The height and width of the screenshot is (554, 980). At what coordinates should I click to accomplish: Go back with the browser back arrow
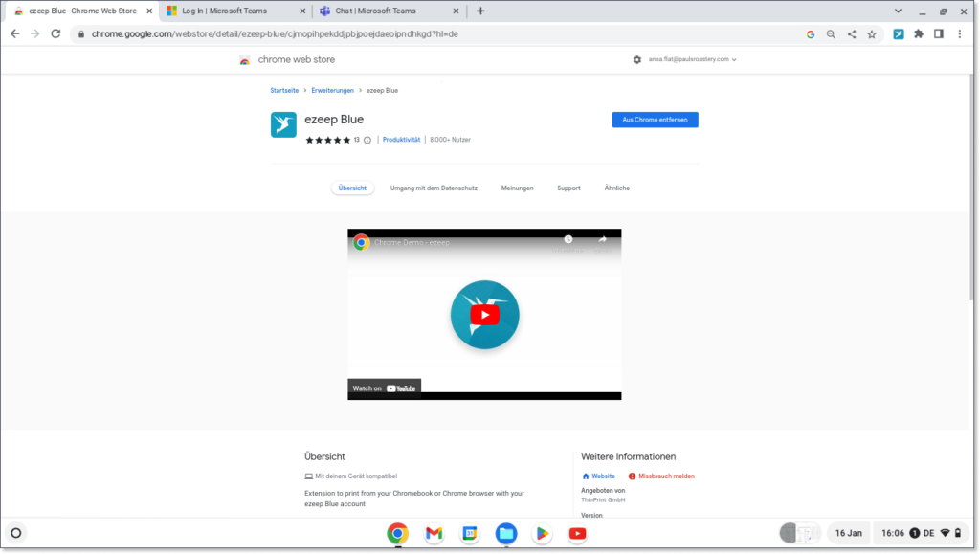coord(15,33)
